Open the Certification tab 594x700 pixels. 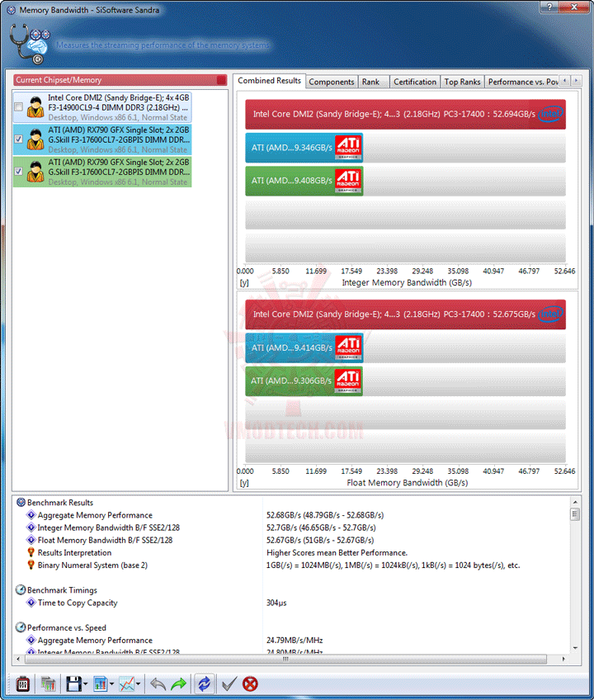click(x=415, y=82)
